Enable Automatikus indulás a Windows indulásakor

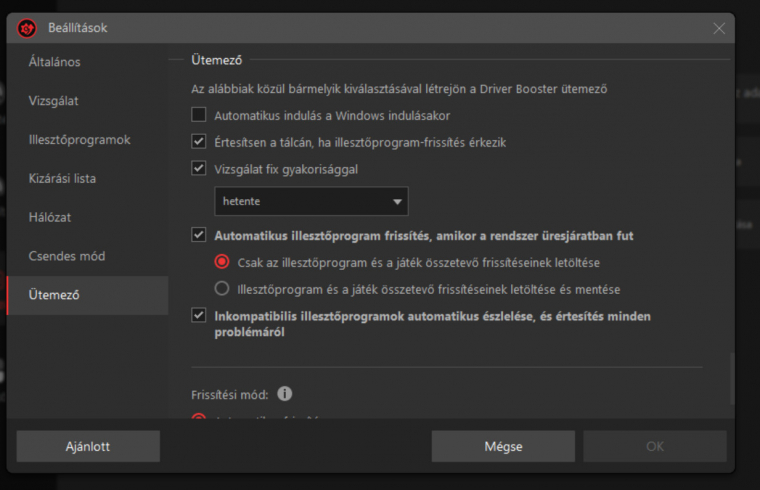(x=199, y=115)
